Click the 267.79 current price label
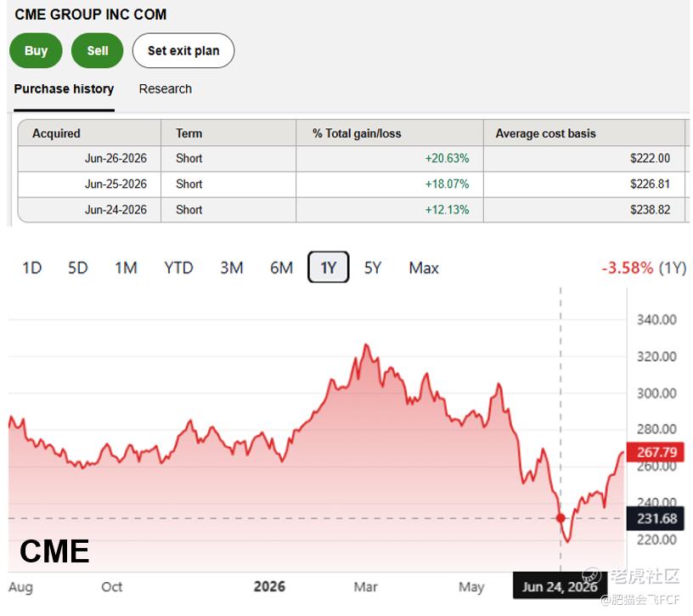 click(x=656, y=452)
